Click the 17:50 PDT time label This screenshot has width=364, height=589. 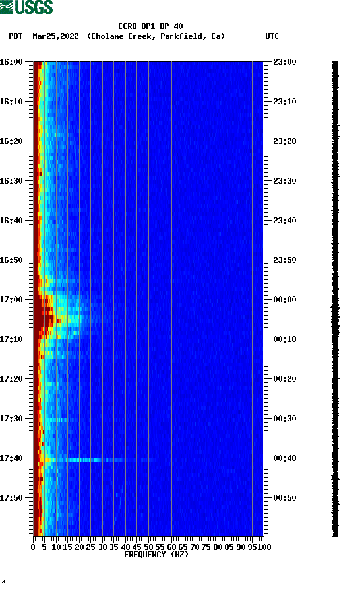(11, 498)
